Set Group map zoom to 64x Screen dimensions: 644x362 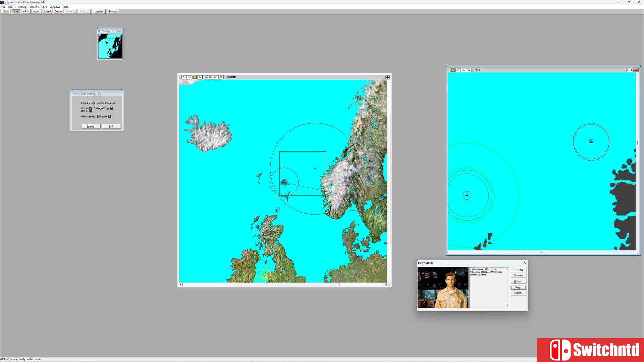click(x=216, y=77)
